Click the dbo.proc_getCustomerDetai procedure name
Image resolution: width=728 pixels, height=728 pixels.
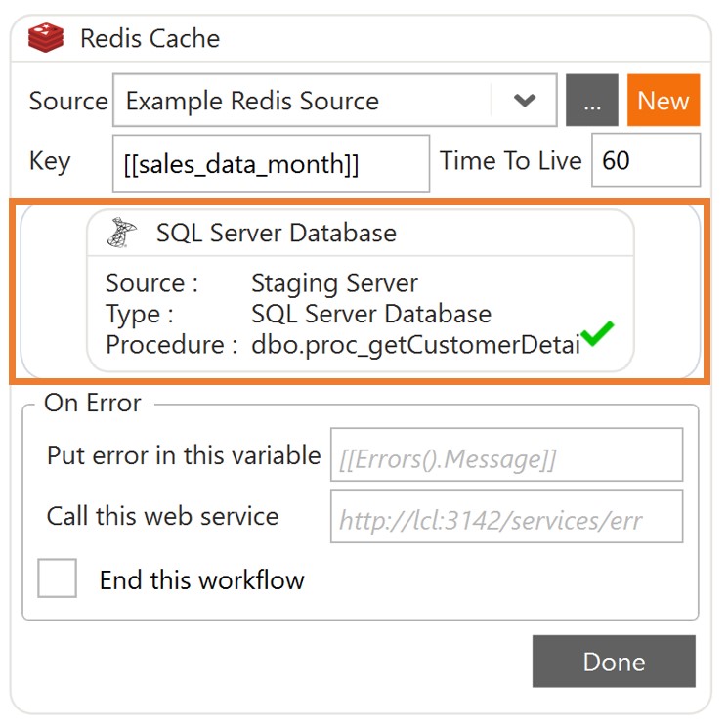(x=415, y=345)
